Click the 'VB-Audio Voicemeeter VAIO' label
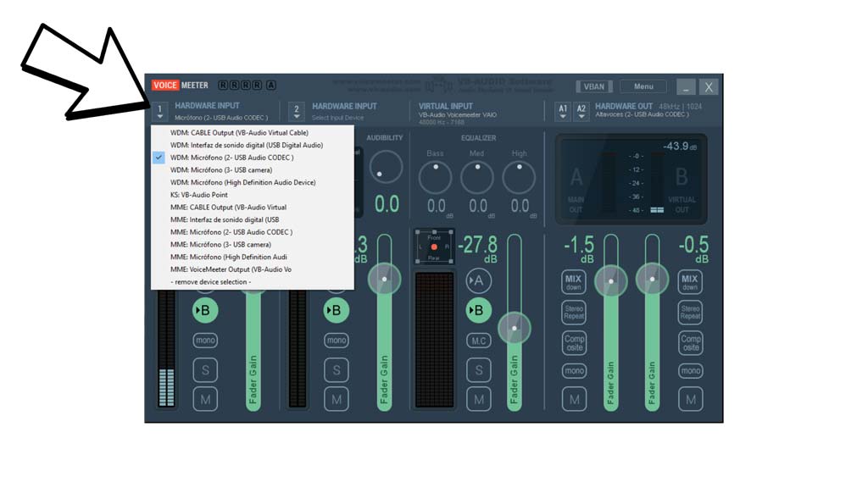Screen dimensions: 868x488 (458, 115)
